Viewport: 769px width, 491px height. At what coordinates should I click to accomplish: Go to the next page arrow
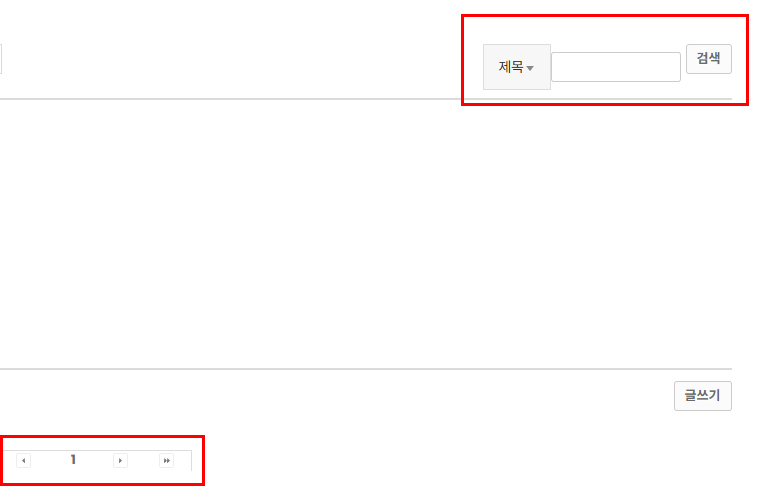(x=120, y=461)
